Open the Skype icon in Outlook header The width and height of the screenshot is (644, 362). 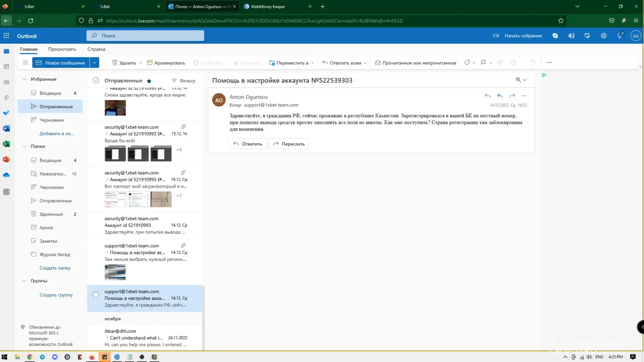(x=555, y=36)
